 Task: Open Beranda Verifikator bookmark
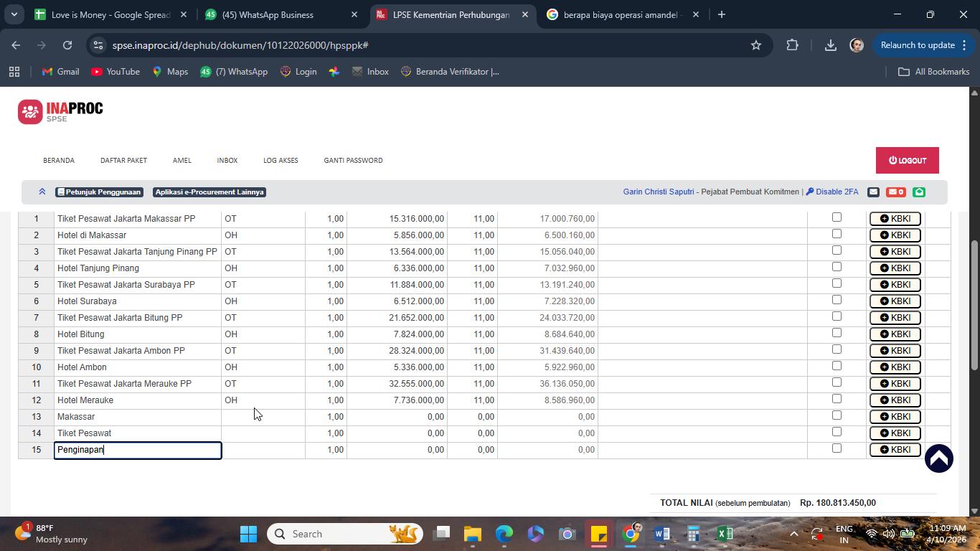tap(450, 72)
